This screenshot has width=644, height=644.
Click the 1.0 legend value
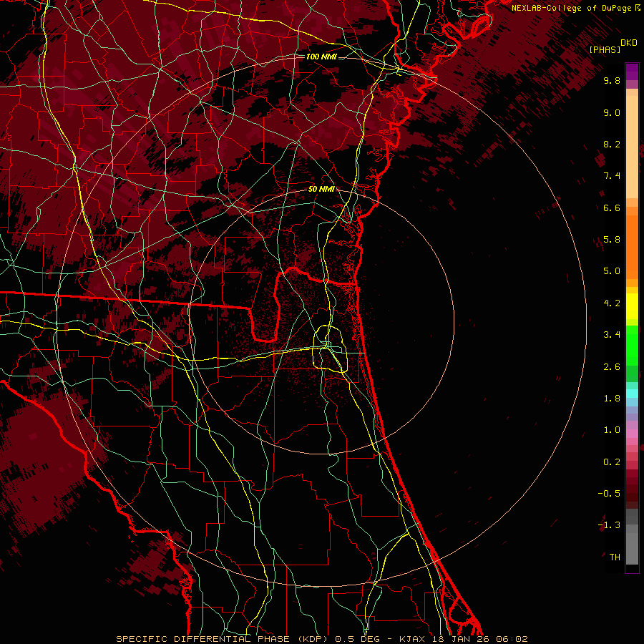612,430
